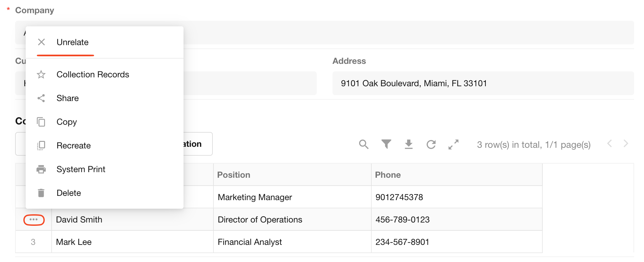Viewport: 644px width, 262px height.
Task: Click Share in the context menu
Action: [x=67, y=98]
